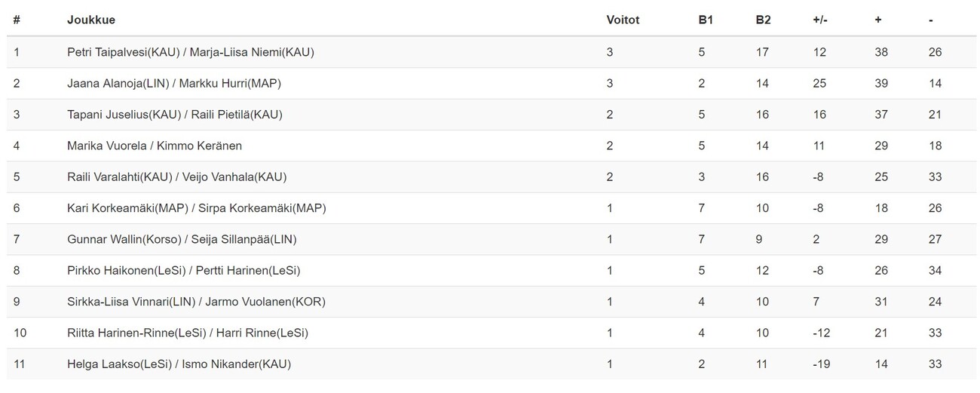
Task: Select the Jaana Alanoja / Markku Hurri team
Action: point(174,84)
